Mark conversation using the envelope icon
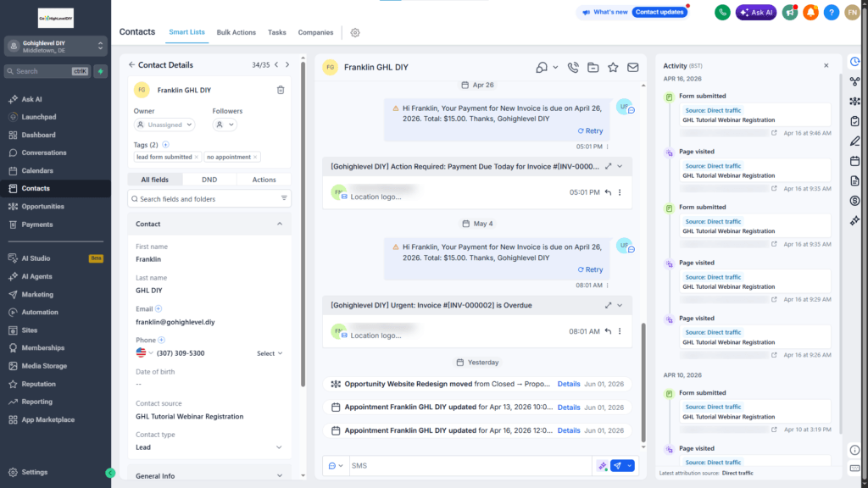The width and height of the screenshot is (868, 488). (632, 68)
